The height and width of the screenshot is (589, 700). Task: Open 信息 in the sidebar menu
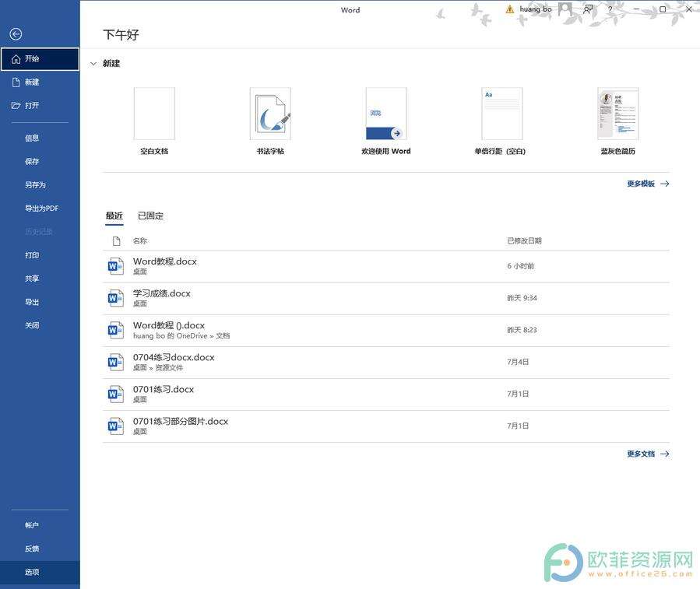(x=32, y=138)
